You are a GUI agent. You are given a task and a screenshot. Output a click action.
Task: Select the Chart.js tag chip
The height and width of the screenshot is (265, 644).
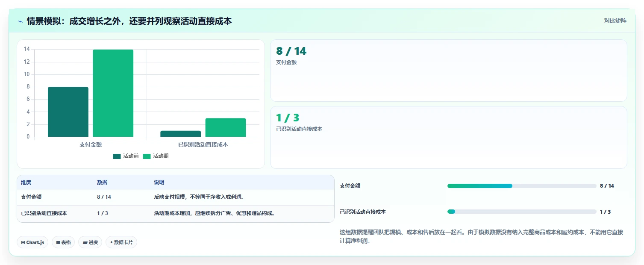(33, 242)
